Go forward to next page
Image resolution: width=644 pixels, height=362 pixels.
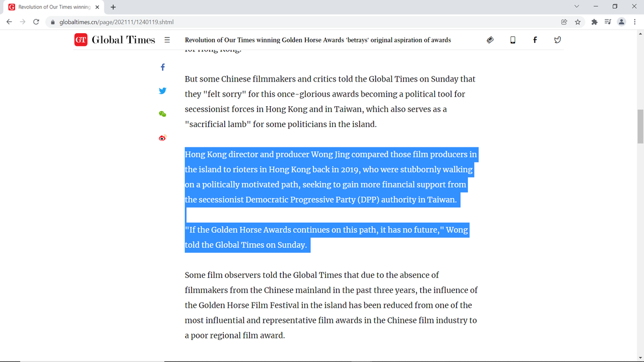click(x=23, y=22)
